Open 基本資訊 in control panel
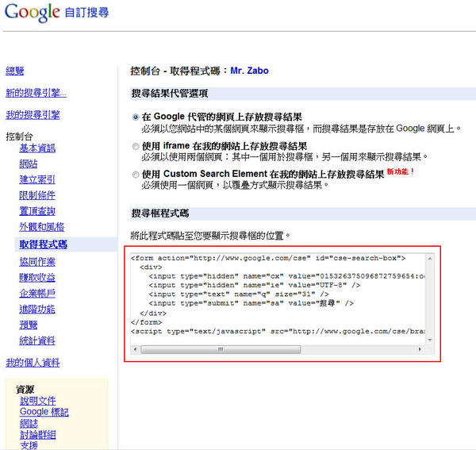476x450 pixels. [x=37, y=148]
